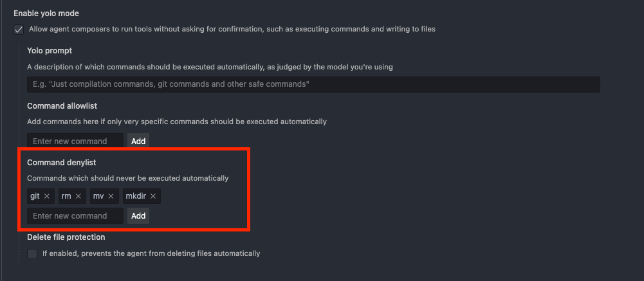644x281 pixels.
Task: Remove the git command from denylist
Action: pos(47,196)
